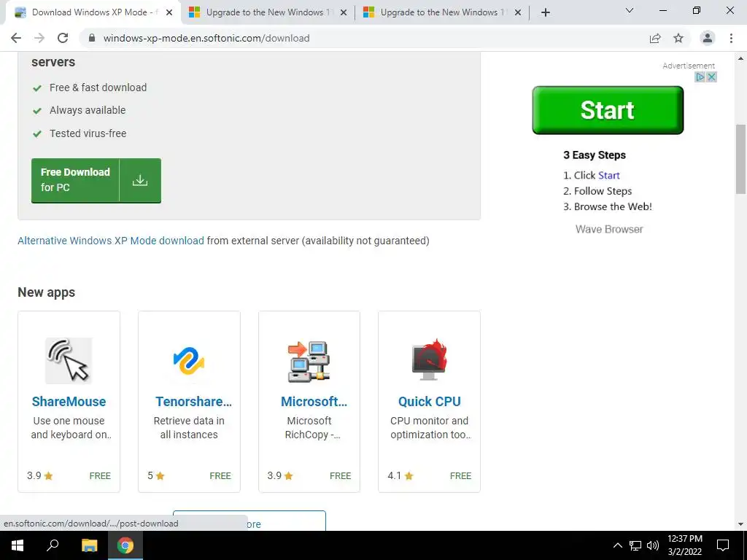Switch to the second tab Upgrade to New Windows
The height and width of the screenshot is (560, 747).
[268, 12]
